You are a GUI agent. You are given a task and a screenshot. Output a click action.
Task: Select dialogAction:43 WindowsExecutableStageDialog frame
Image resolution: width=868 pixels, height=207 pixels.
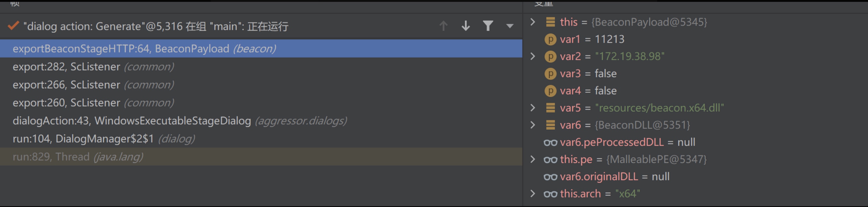[x=180, y=121]
